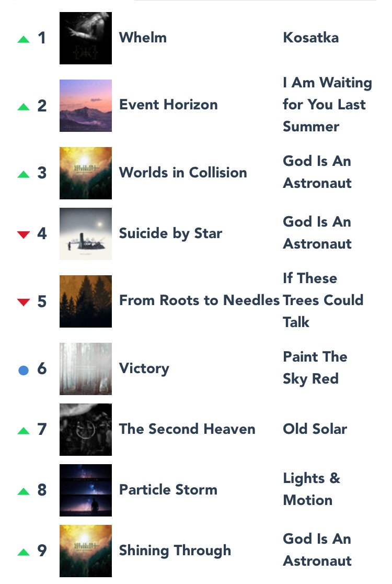Viewport: 392px width, 584px height.
Task: Visit the artist Kosatka
Action: (x=311, y=38)
